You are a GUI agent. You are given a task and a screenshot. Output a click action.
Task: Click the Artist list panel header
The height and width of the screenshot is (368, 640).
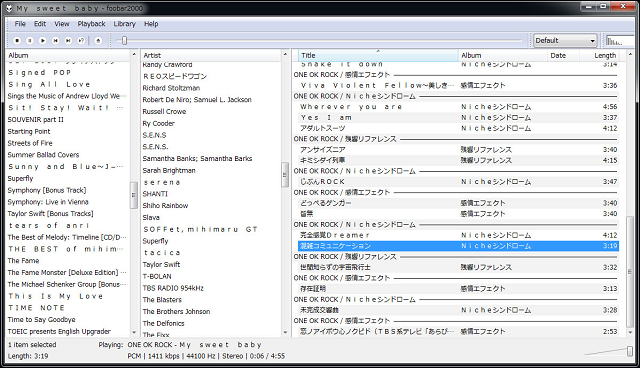(211, 55)
